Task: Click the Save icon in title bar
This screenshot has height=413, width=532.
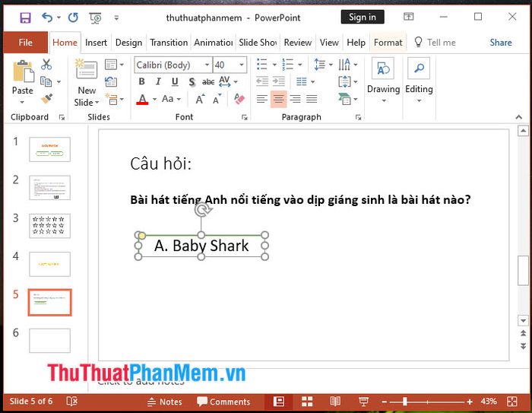Action: pos(25,17)
